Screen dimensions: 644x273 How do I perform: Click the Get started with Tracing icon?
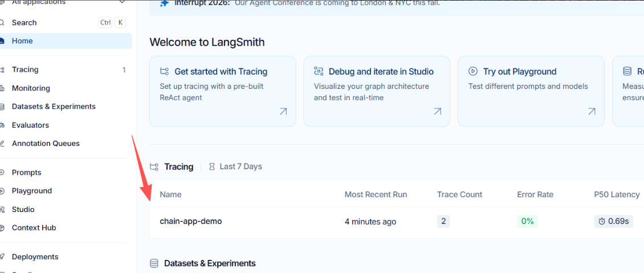click(164, 71)
